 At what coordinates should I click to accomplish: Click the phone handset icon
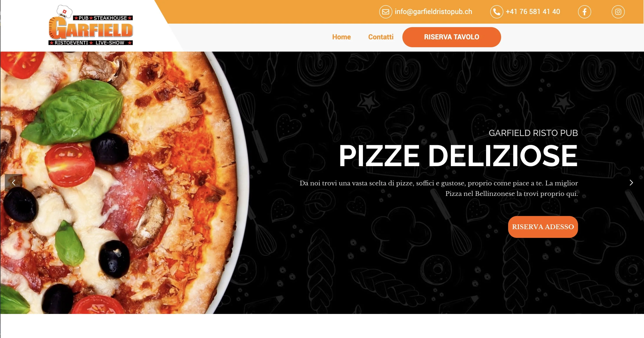pos(497,12)
